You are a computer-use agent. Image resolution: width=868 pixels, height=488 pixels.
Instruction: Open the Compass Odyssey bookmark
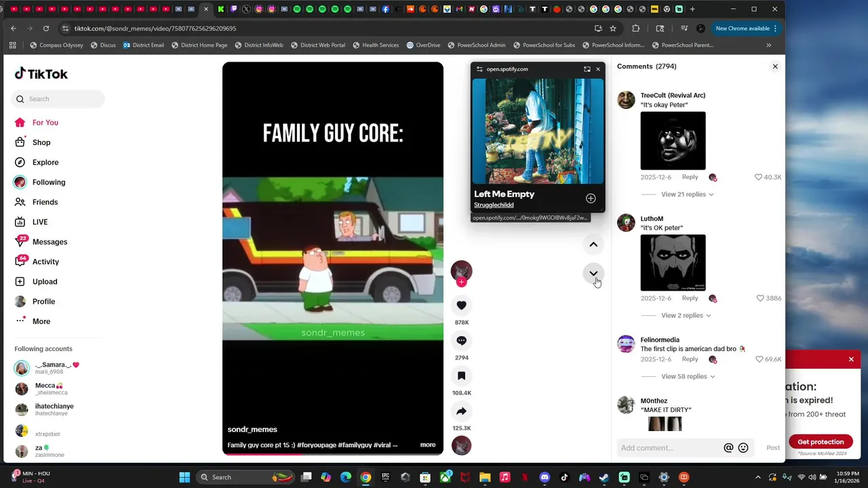(x=56, y=45)
